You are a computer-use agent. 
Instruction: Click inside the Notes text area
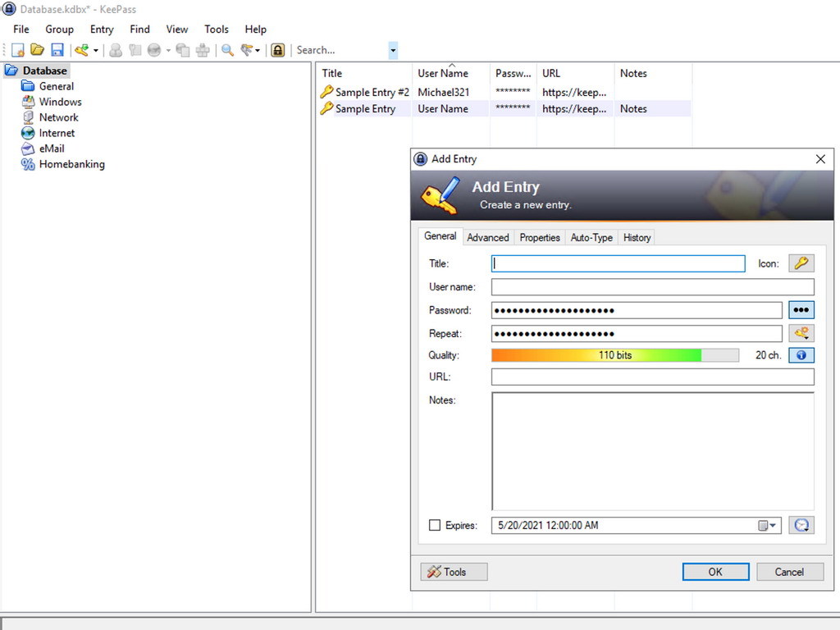point(652,451)
